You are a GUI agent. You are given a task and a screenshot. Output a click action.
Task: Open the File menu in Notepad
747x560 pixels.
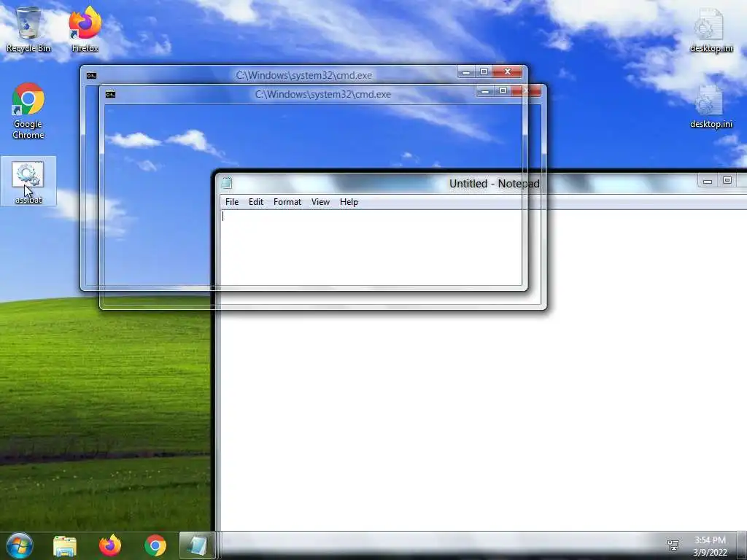click(x=232, y=202)
